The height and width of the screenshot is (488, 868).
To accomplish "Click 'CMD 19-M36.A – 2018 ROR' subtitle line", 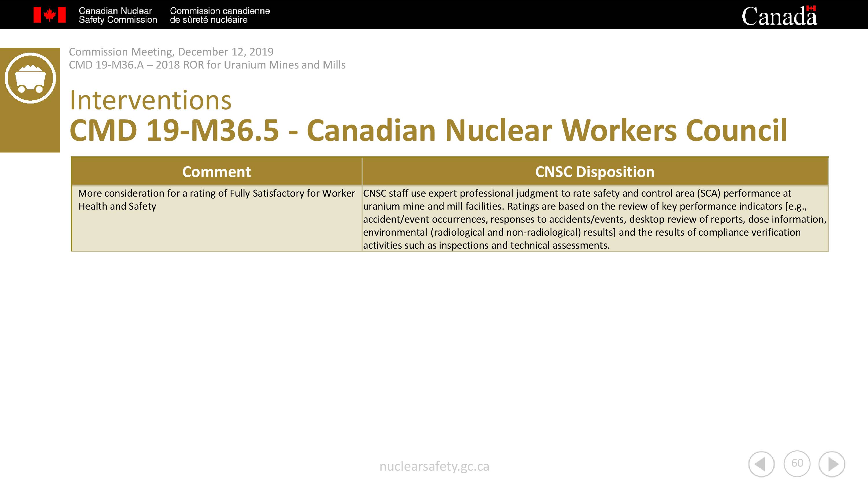I will tap(207, 65).
